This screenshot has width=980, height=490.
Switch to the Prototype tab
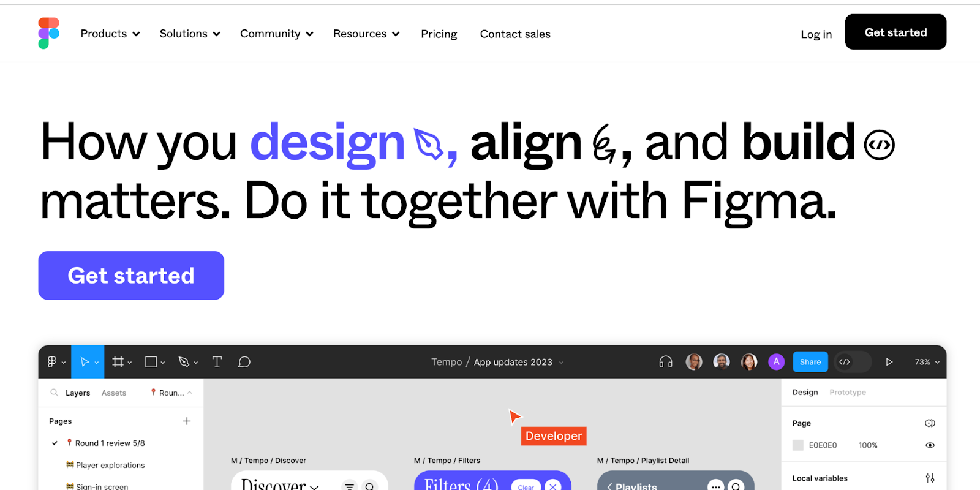848,393
